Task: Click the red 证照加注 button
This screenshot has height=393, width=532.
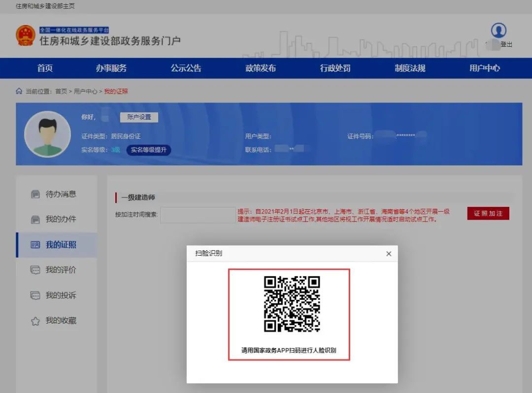Action: [x=488, y=213]
